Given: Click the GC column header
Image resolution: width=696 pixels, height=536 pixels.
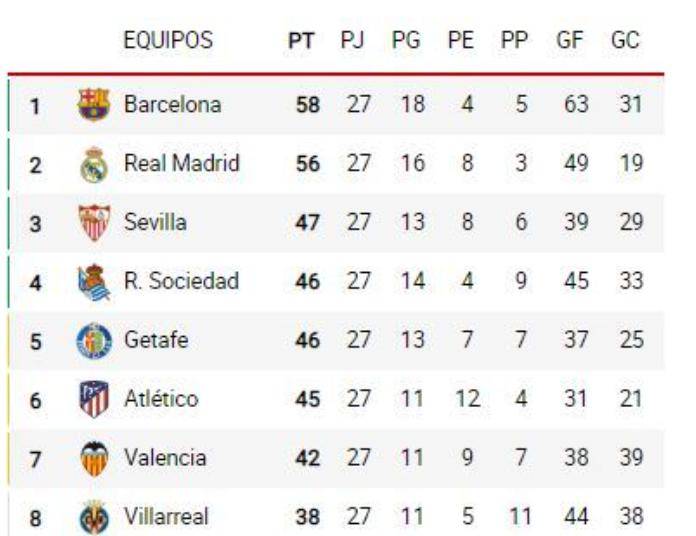Looking at the screenshot, I should click(625, 41).
